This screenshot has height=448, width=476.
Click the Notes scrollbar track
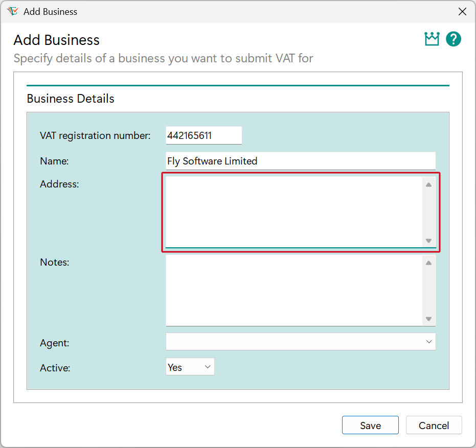[428, 290]
